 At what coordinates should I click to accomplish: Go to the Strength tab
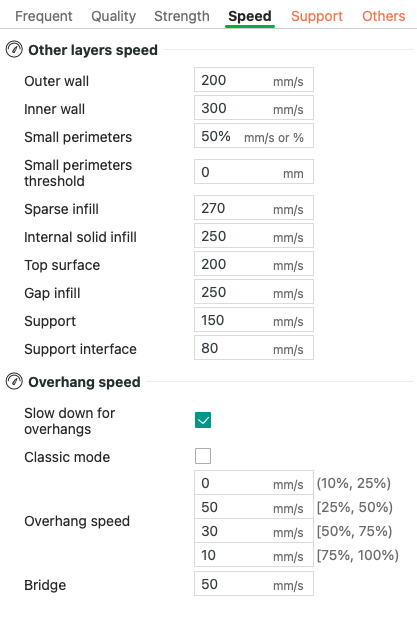[182, 16]
